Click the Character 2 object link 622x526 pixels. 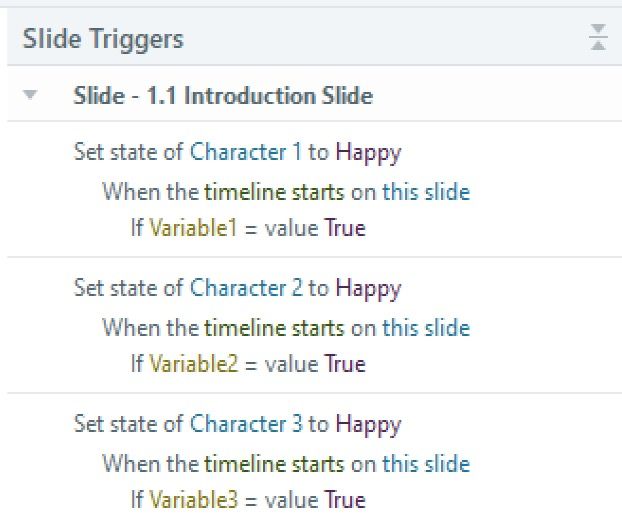(x=246, y=289)
